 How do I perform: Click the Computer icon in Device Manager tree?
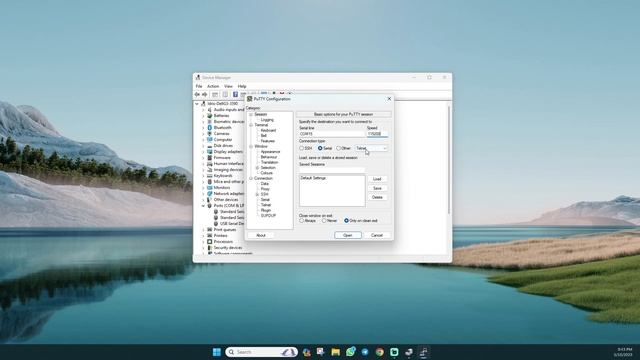coord(209,140)
